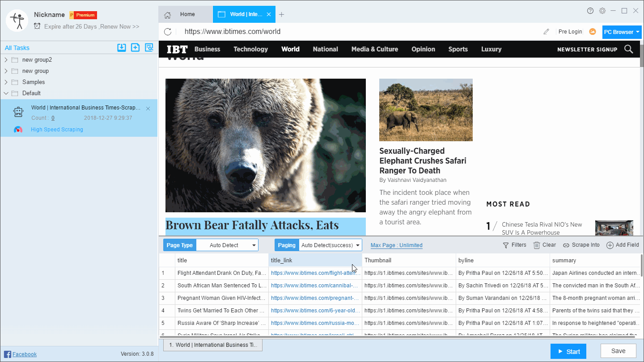
Task: Open the National menu on IBT
Action: point(325,49)
